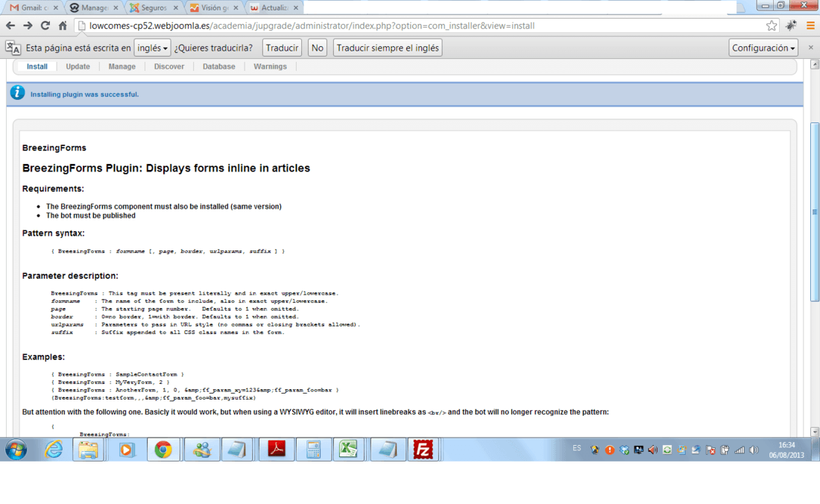This screenshot has height=504, width=820.
Task: Click Traducir siempre el inglés
Action: click(388, 48)
